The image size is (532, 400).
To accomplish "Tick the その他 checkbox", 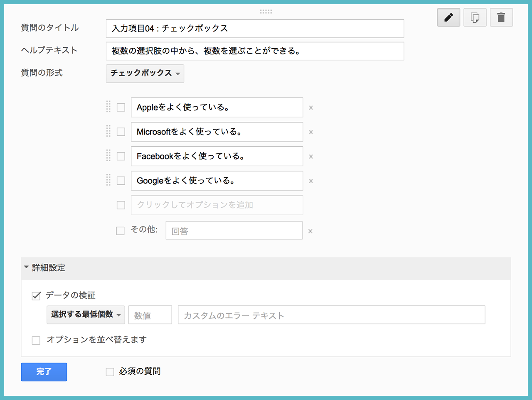I will [120, 231].
